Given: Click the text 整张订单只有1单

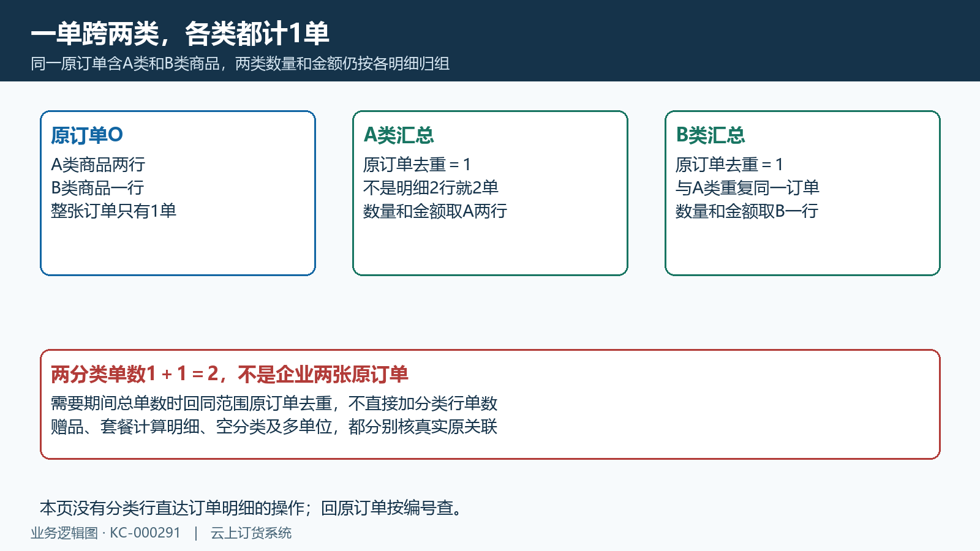Looking at the screenshot, I should click(113, 211).
